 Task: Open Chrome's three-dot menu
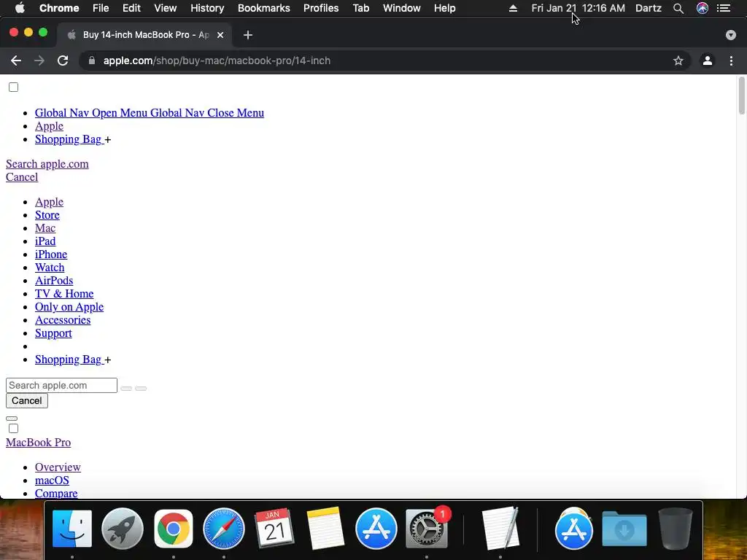tap(731, 61)
